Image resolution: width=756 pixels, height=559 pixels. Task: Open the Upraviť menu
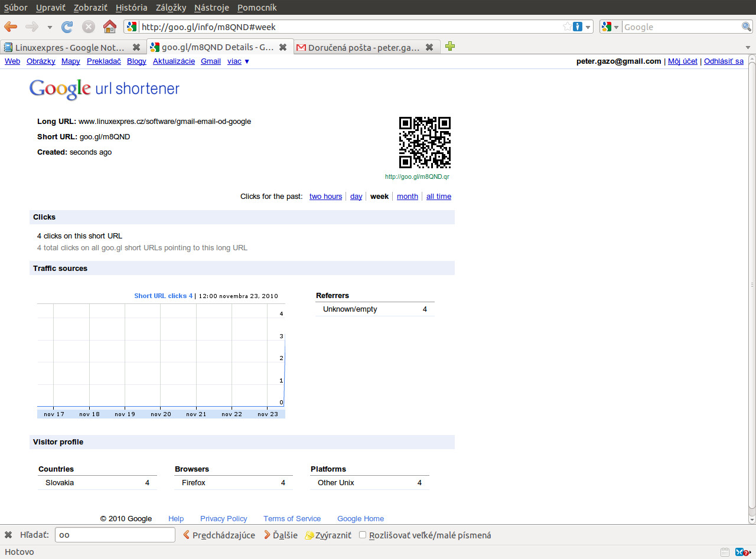tap(51, 8)
